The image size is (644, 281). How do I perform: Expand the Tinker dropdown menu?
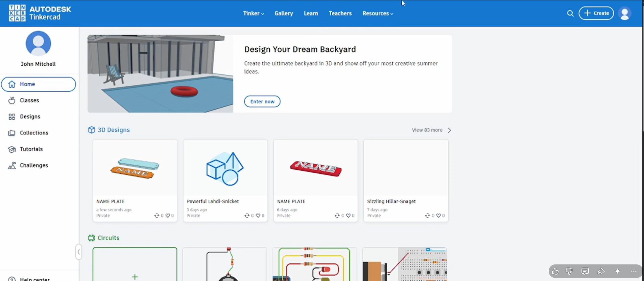coord(253,14)
